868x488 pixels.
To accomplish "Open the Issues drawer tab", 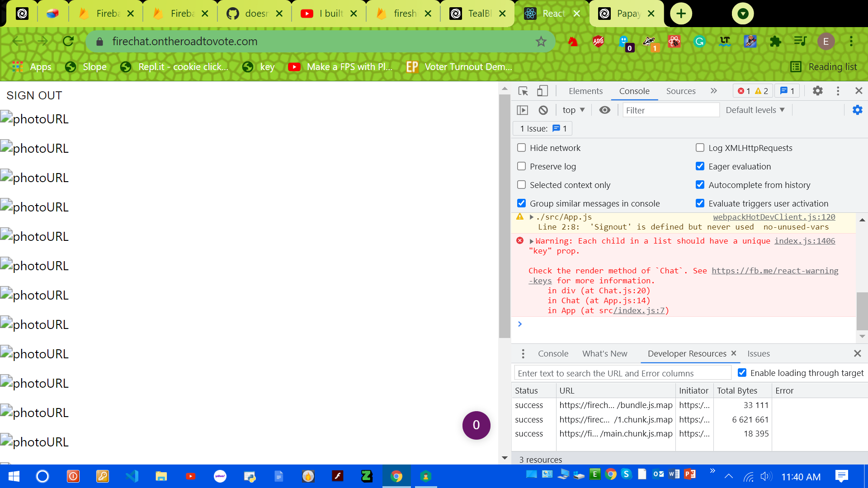I will pyautogui.click(x=758, y=353).
